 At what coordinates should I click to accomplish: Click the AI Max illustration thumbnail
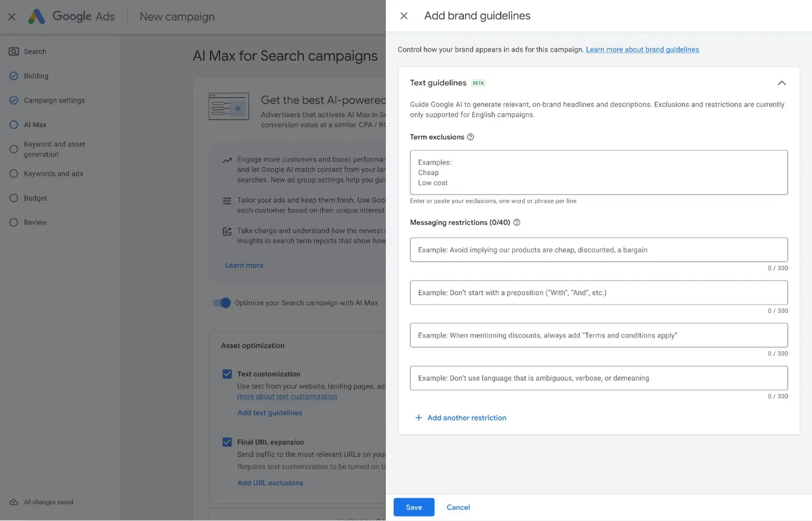[x=229, y=107]
